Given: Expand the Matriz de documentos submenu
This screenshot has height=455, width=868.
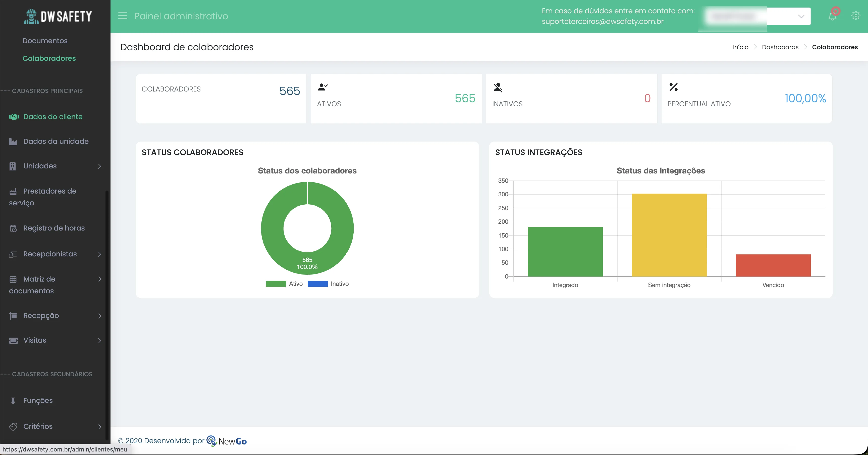Looking at the screenshot, I should [x=100, y=279].
